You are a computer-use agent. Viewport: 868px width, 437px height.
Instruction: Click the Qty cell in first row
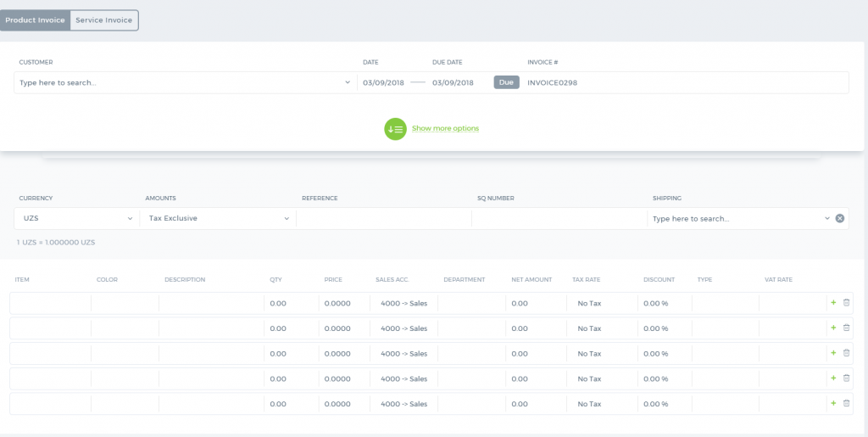292,304
